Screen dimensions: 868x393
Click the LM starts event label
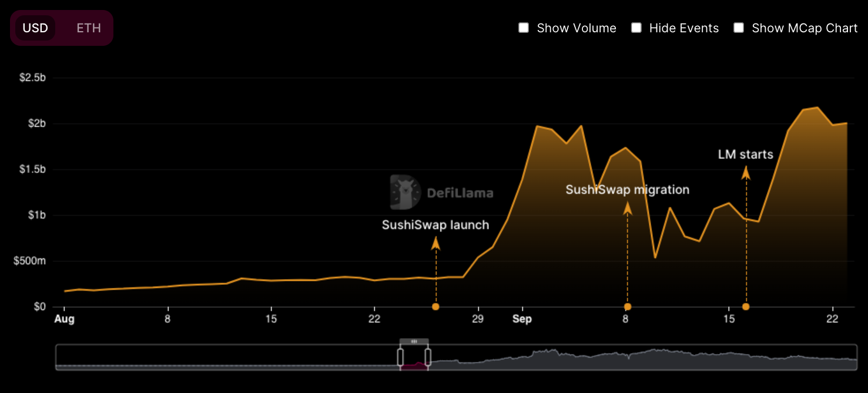746,154
